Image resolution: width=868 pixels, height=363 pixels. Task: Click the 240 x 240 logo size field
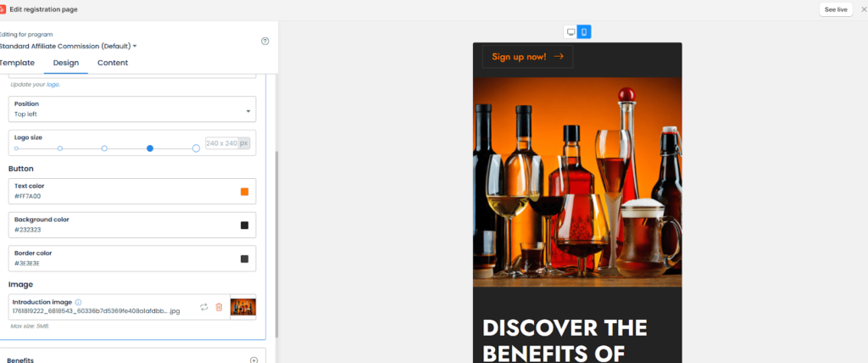point(227,143)
